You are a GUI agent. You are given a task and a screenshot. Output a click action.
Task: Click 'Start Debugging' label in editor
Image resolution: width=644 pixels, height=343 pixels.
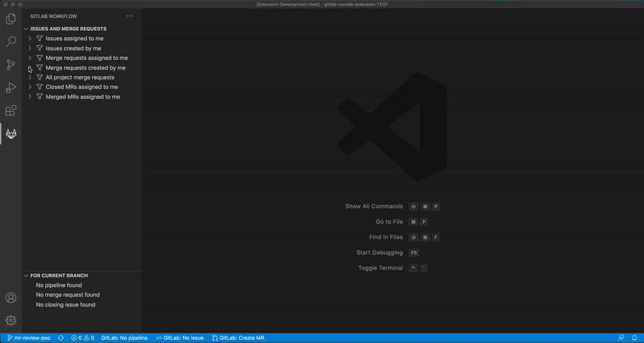pos(380,253)
